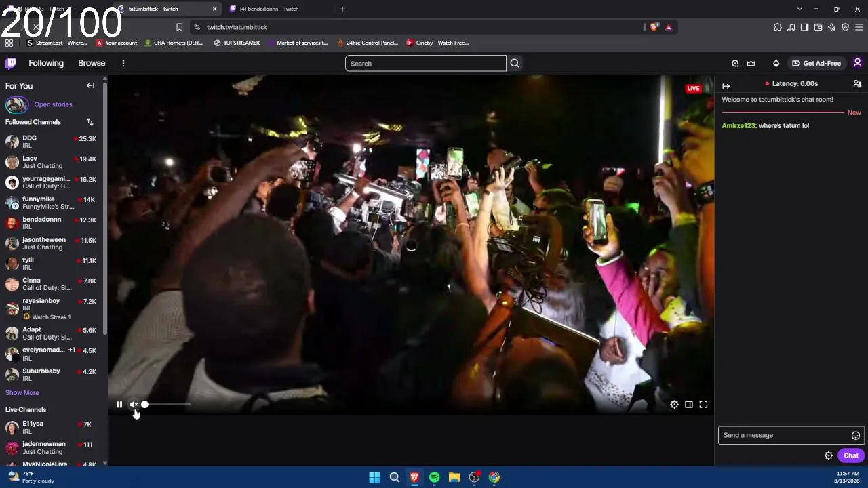Toggle theatre mode on the player
Screen dimensions: 868x488
coord(689,405)
